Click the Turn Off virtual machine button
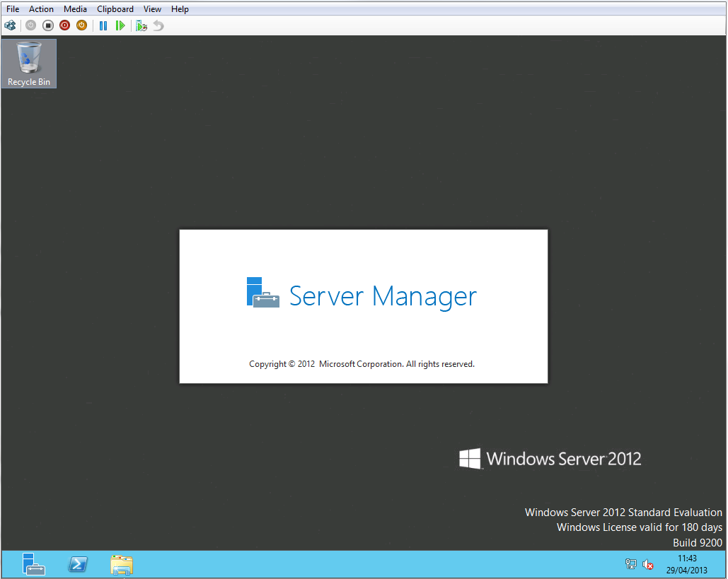 pyautogui.click(x=48, y=25)
